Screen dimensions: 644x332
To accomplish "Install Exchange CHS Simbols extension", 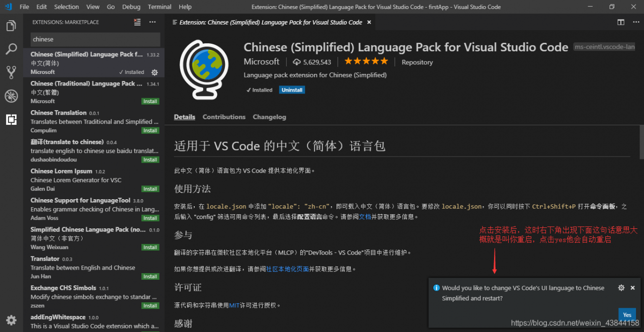I will tap(150, 305).
